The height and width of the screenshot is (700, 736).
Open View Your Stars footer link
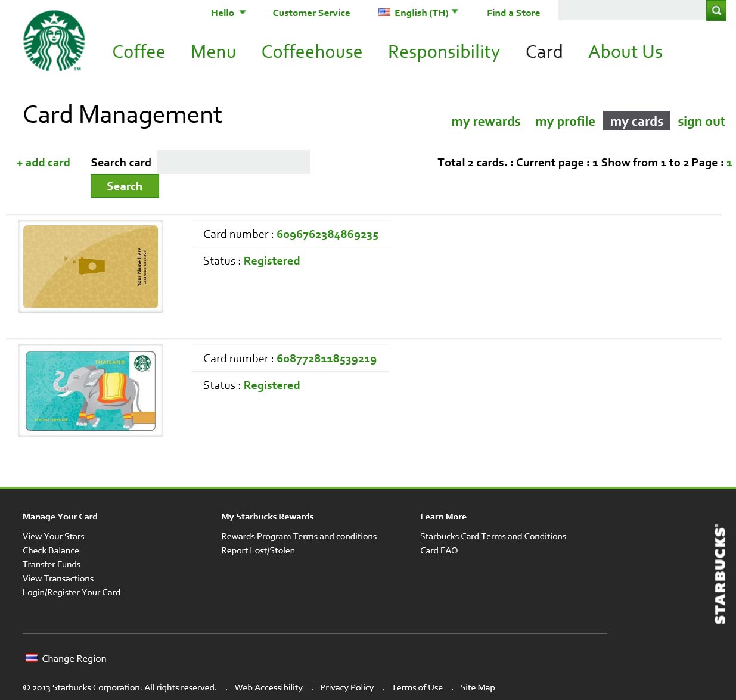point(54,536)
